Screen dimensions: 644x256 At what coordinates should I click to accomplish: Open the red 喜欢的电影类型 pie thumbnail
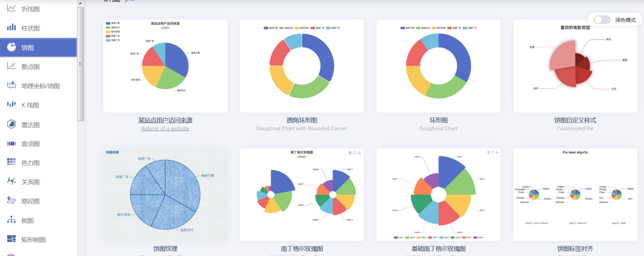pos(575,66)
